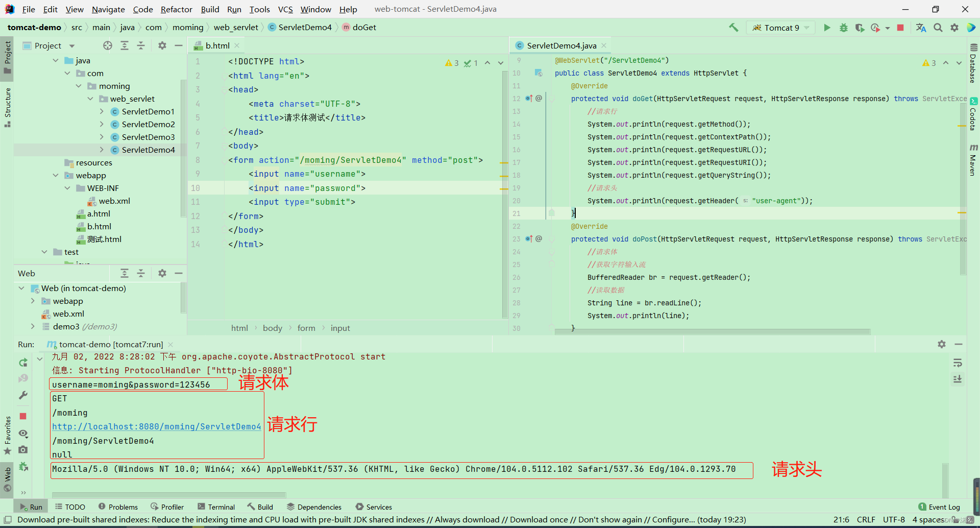Screen dimensions: 980x528
Task: Follow the localhost:8080 ServletDemo4 console link
Action: coord(156,426)
